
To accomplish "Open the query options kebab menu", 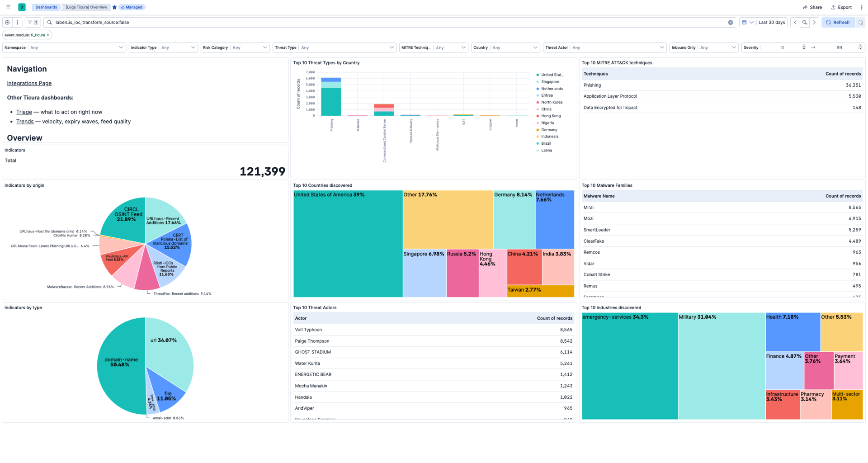I will point(17,22).
